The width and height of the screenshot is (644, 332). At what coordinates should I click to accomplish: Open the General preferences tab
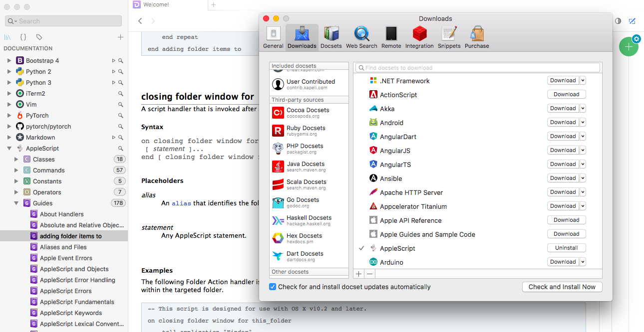(x=273, y=37)
